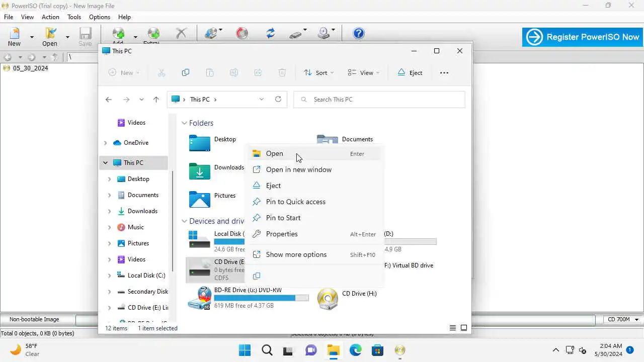Screen dimensions: 644x362
Task: Click the Non-bootable Image status text
Action: click(x=34, y=319)
